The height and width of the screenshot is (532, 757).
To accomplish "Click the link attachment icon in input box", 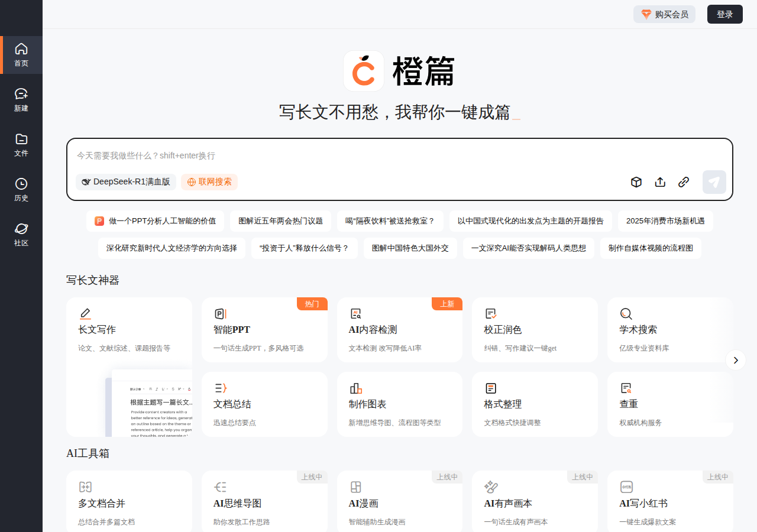I will click(x=684, y=182).
